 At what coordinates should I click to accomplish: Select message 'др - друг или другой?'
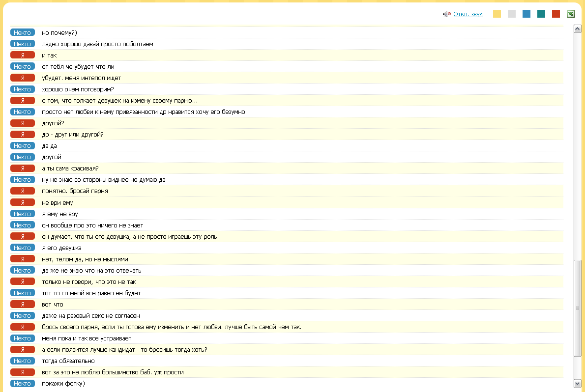(72, 135)
